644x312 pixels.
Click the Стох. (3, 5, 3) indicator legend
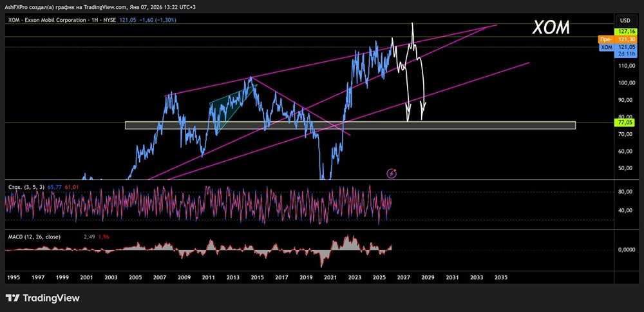click(x=26, y=187)
